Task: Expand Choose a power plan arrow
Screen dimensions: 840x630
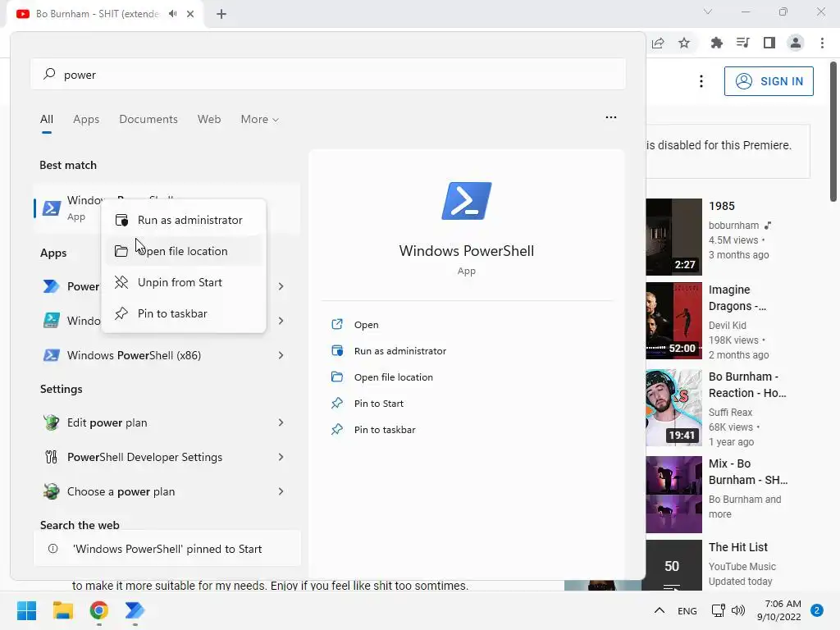Action: (x=281, y=491)
